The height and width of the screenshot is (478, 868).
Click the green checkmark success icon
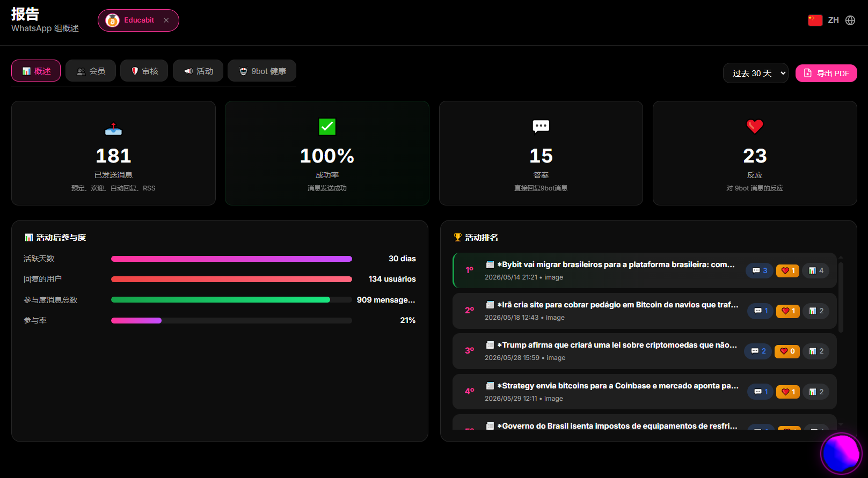point(327,127)
